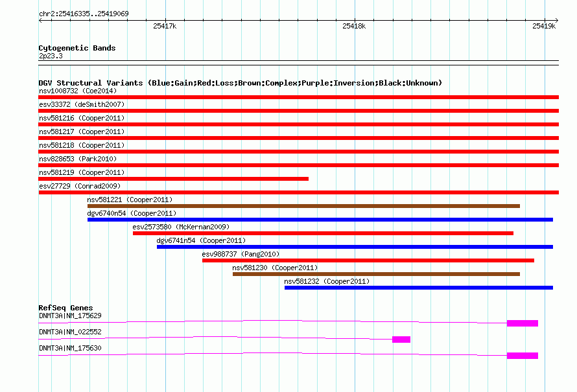Click the 25418k ruler position label
Image resolution: width=577 pixels, height=392 pixels.
(354, 26)
